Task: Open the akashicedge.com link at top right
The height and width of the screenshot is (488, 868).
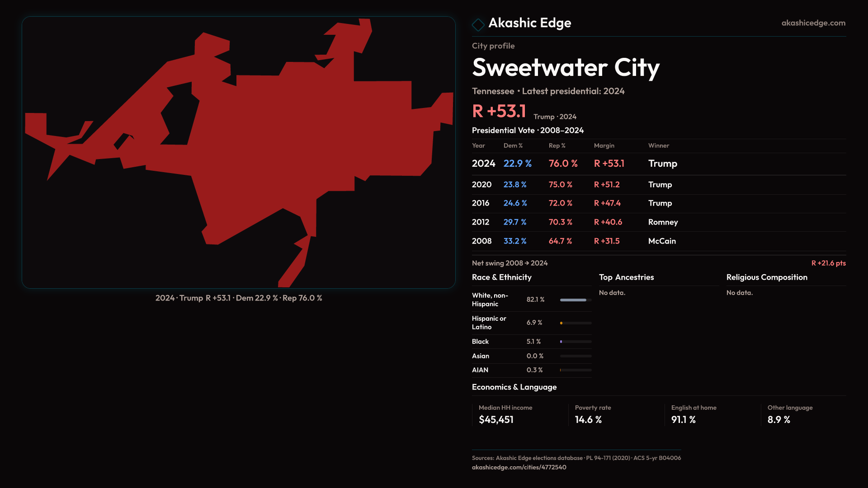Action: pyautogui.click(x=813, y=23)
